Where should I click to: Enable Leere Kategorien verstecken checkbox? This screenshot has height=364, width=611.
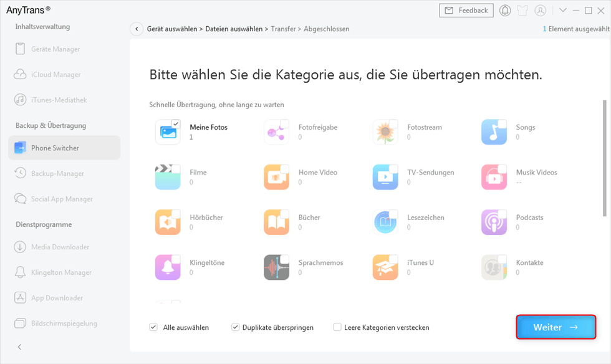(337, 327)
